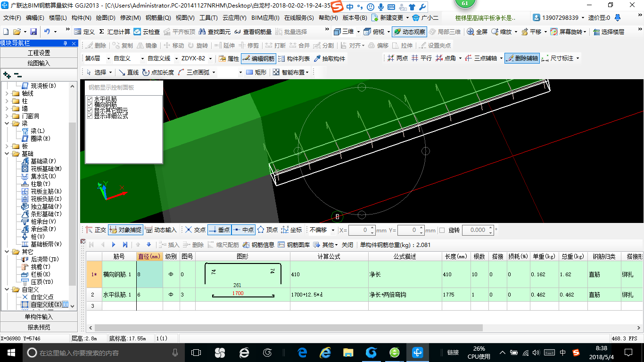
Task: Open the 云检查 cloud check tool
Action: (x=147, y=32)
